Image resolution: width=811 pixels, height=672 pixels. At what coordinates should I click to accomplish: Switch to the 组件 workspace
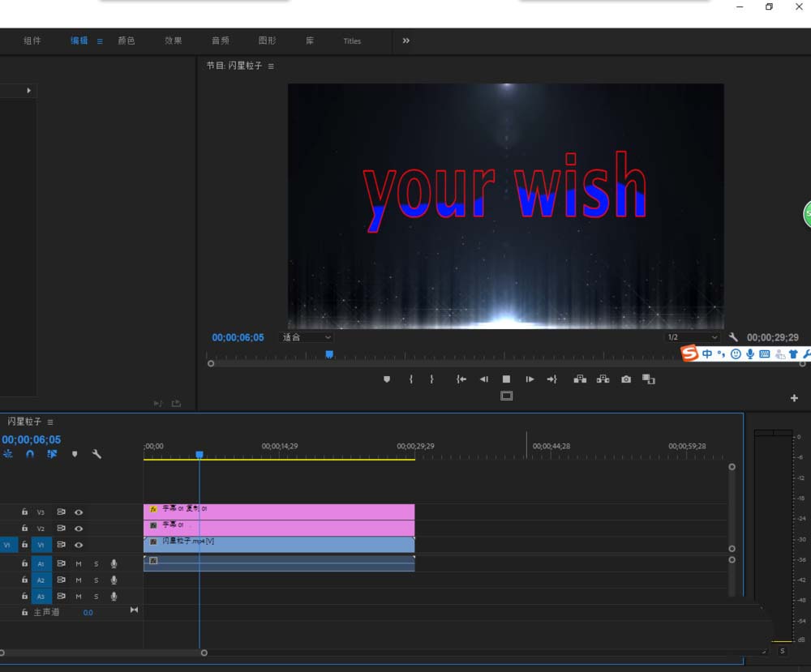point(32,41)
